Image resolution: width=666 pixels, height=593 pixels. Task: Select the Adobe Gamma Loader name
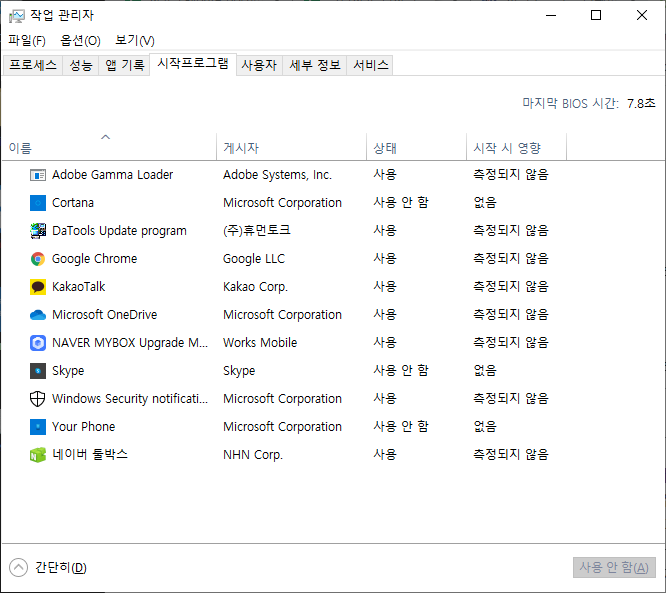[113, 175]
